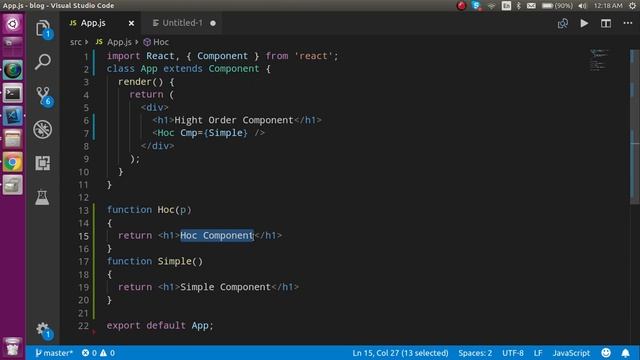Open the 12:18 AM clock menu
This screenshot has width=640, height=360.
coord(608,6)
